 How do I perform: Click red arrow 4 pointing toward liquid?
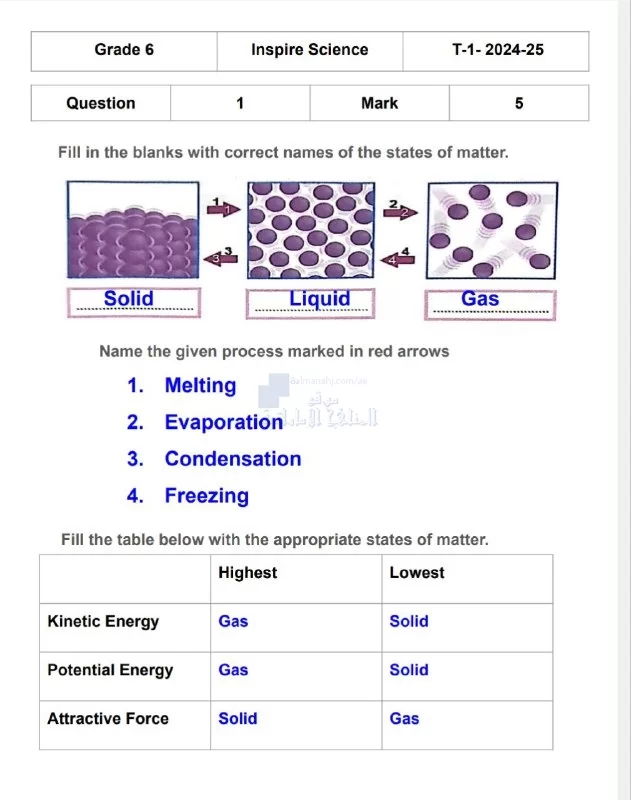398,259
